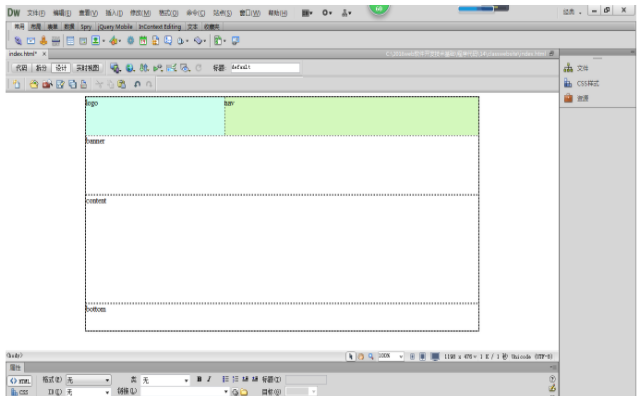Switch to the jQuery Mobile tab
Screen dimensions: 637x396
pos(115,27)
